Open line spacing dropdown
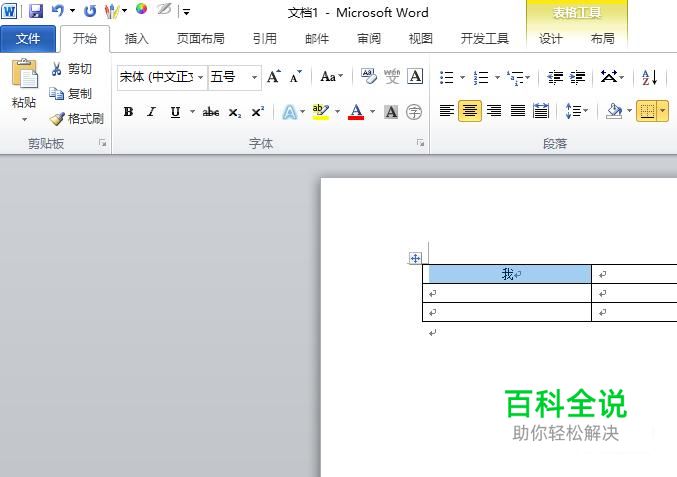 [x=577, y=111]
